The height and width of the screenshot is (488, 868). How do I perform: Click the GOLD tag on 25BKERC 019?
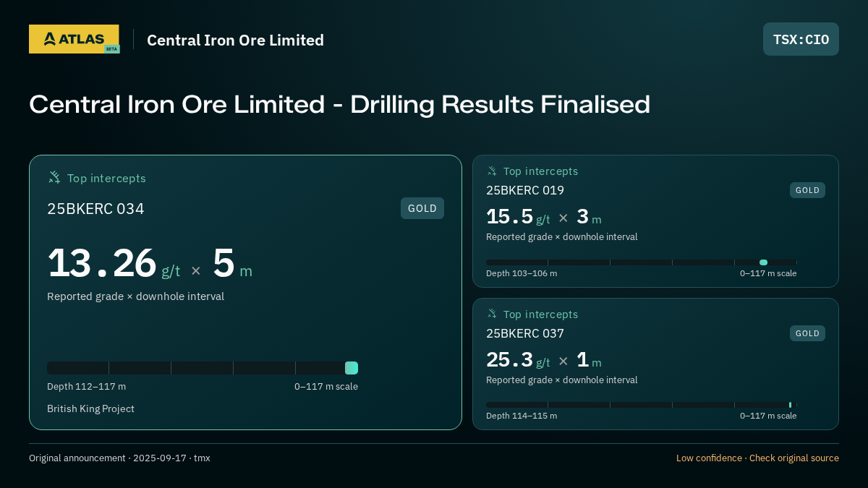[x=807, y=190]
